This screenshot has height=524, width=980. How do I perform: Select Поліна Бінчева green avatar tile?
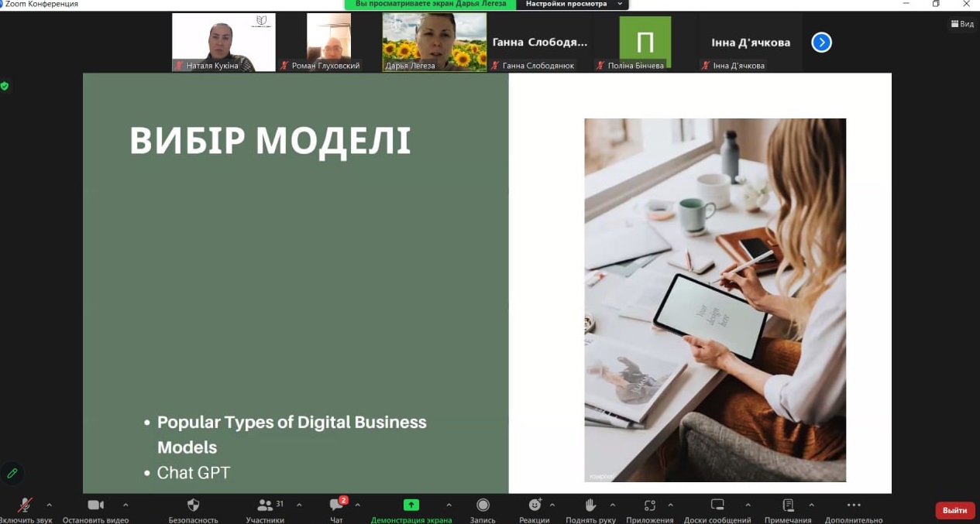pyautogui.click(x=645, y=43)
